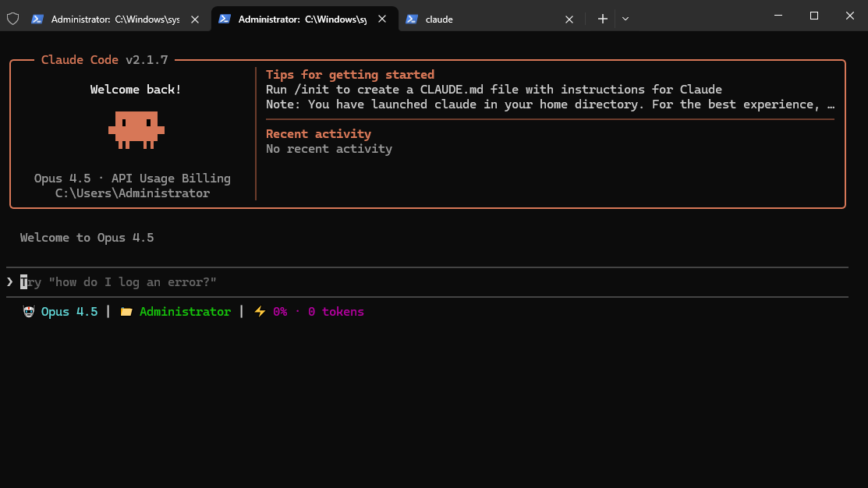Click the 'Note: You have launched' line
The image size is (868, 488).
coord(551,104)
